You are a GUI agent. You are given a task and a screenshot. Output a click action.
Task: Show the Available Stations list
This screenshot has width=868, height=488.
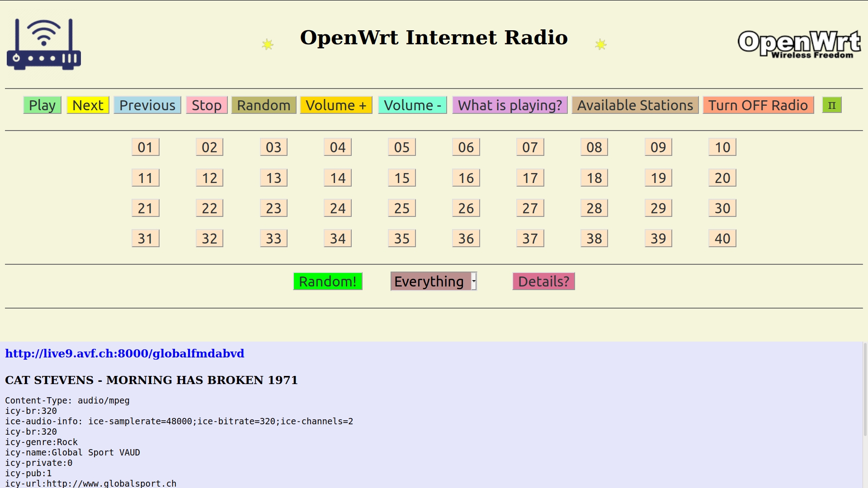tap(635, 105)
